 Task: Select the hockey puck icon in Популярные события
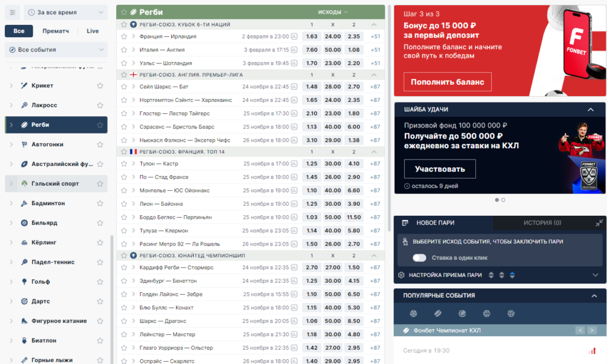pos(438,313)
